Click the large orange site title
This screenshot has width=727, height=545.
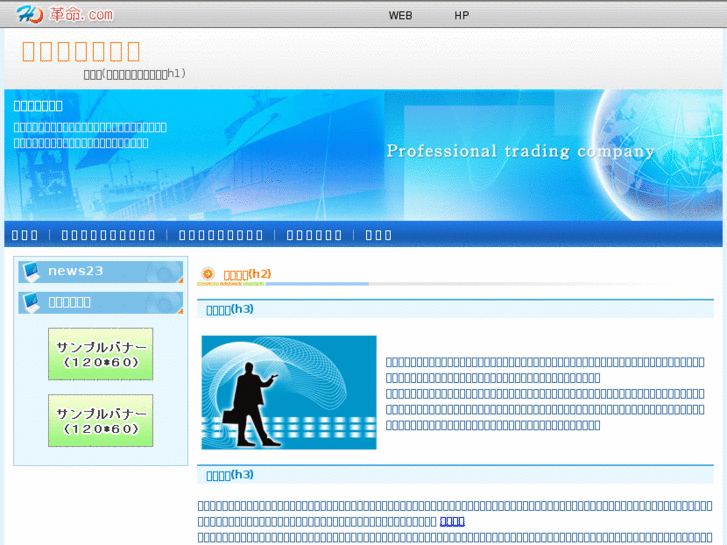pos(81,51)
